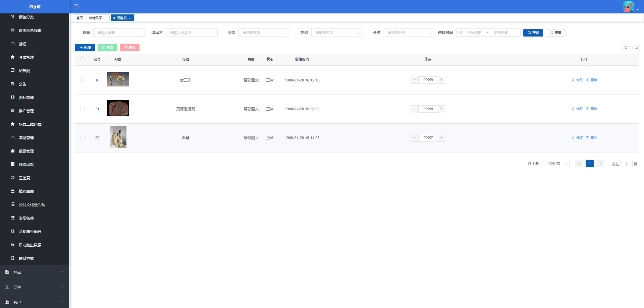The height and width of the screenshot is (308, 644).
Task: Collapse the sidebar with the hamburger icon
Action: coord(76,6)
